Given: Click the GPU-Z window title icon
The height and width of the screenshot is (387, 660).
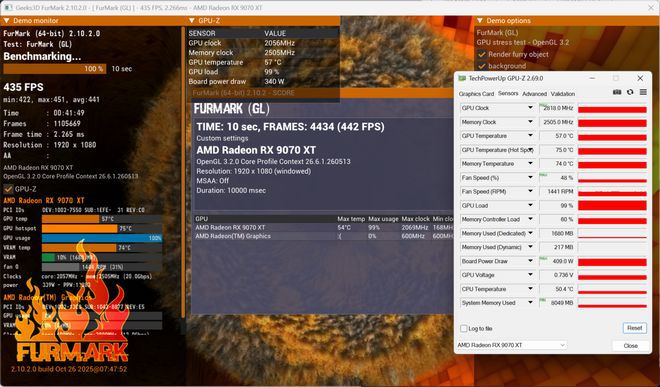Looking at the screenshot, I should click(462, 78).
